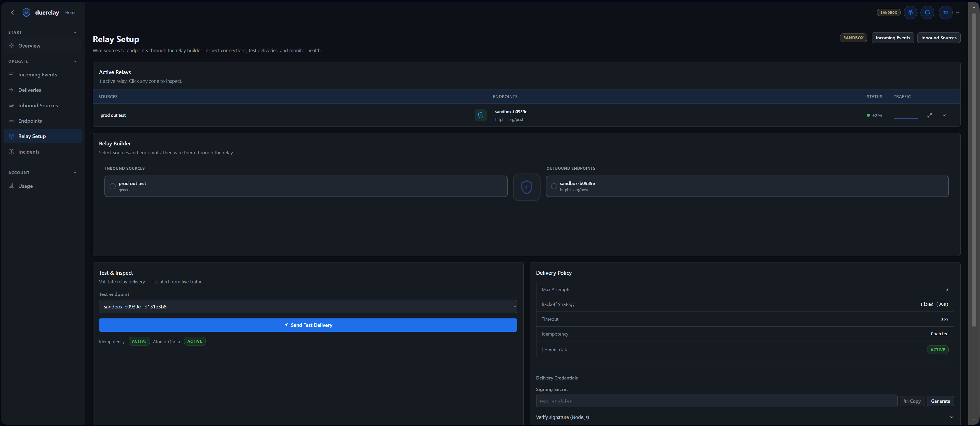980x426 pixels.
Task: Click the Deliveries arrow icon
Action: [11, 90]
